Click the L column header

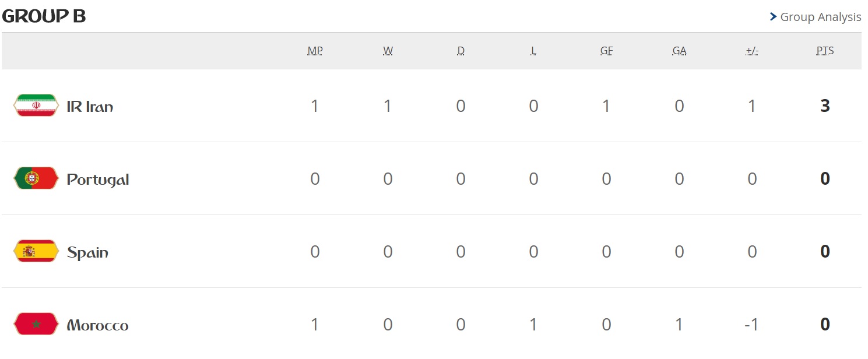coord(533,51)
